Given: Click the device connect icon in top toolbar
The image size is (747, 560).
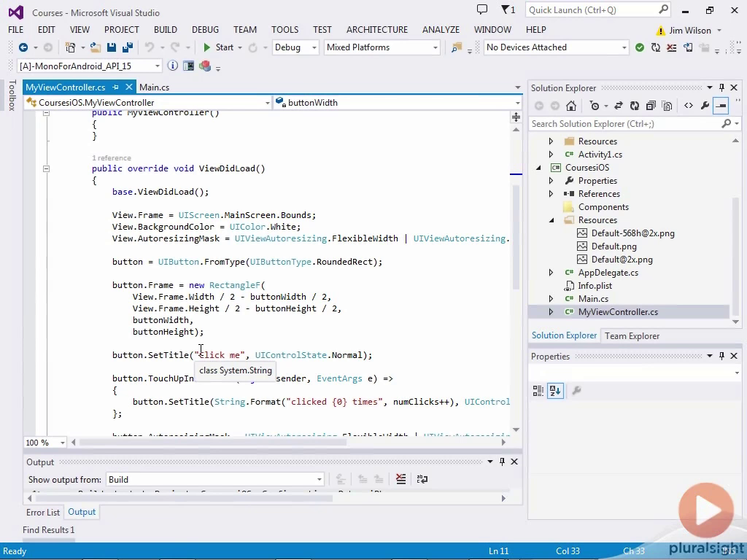Looking at the screenshot, I should [688, 47].
